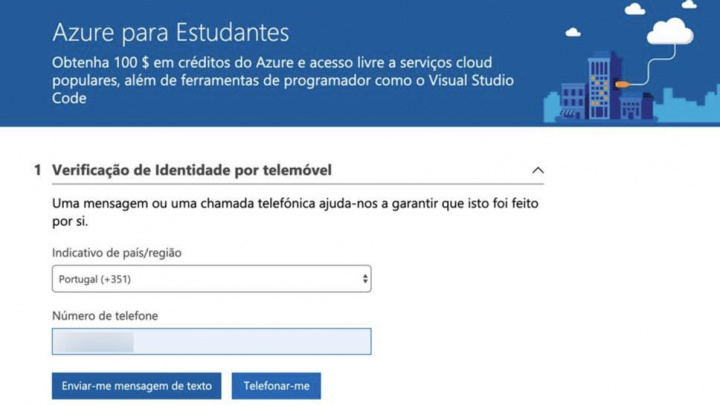Collapse the identity verification section chevron
The image size is (720, 406).
[538, 171]
